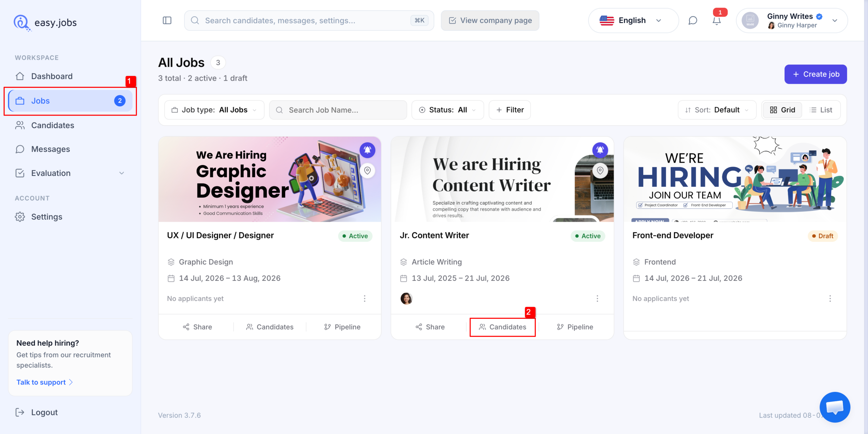Click the layers icon beside Graphic Design
The height and width of the screenshot is (434, 868).
tap(171, 262)
